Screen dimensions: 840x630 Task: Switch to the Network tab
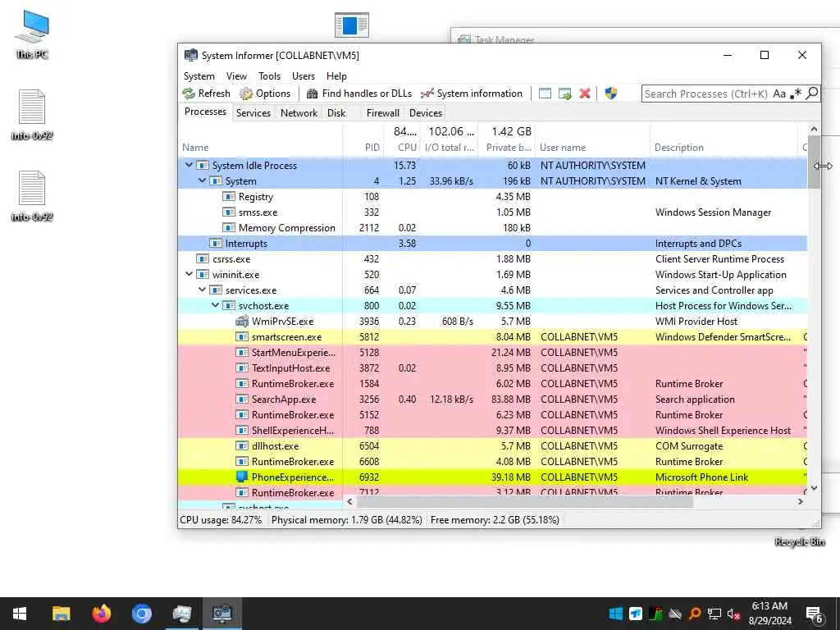299,113
